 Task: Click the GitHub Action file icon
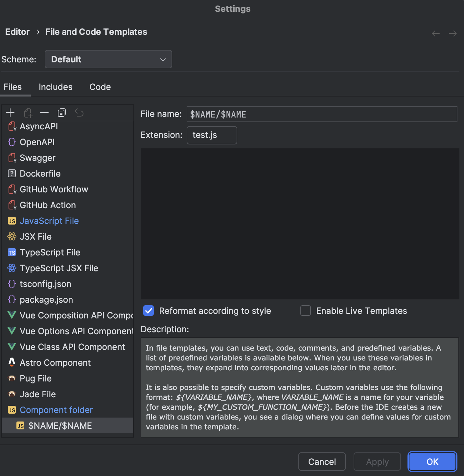(x=12, y=205)
